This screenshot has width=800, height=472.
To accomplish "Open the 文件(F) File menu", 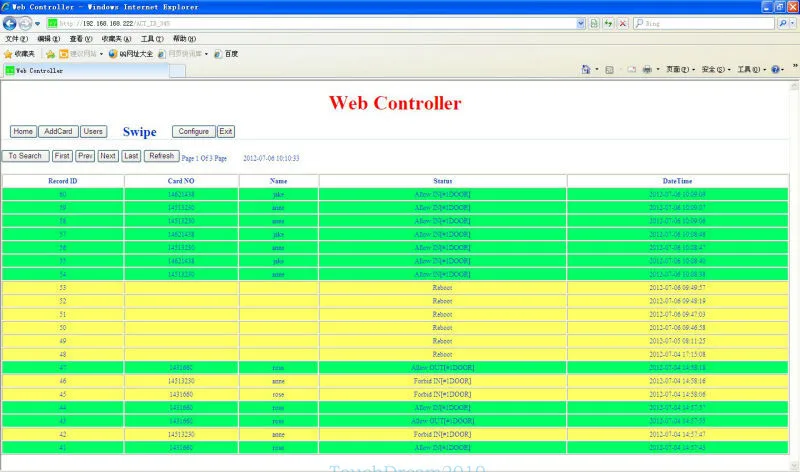I will coord(16,39).
